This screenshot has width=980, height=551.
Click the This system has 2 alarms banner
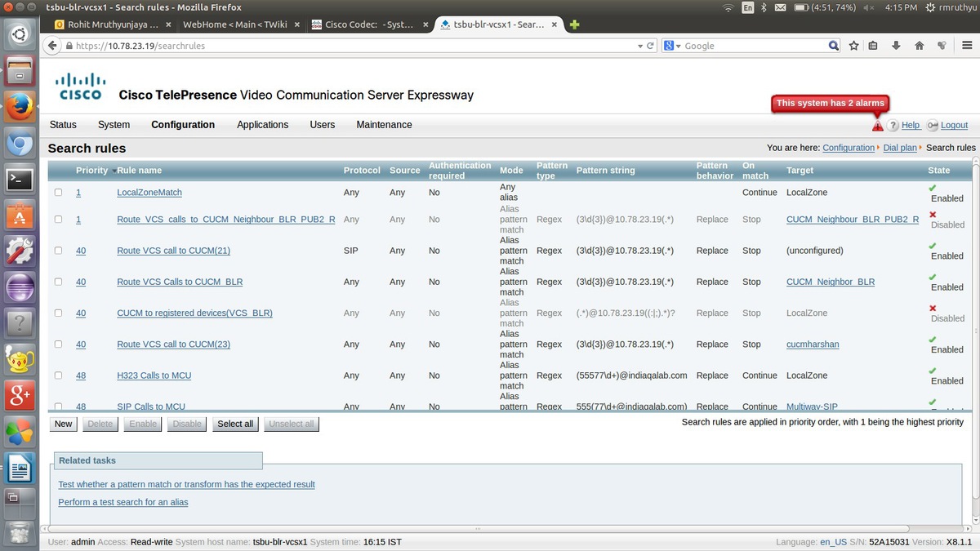point(831,104)
